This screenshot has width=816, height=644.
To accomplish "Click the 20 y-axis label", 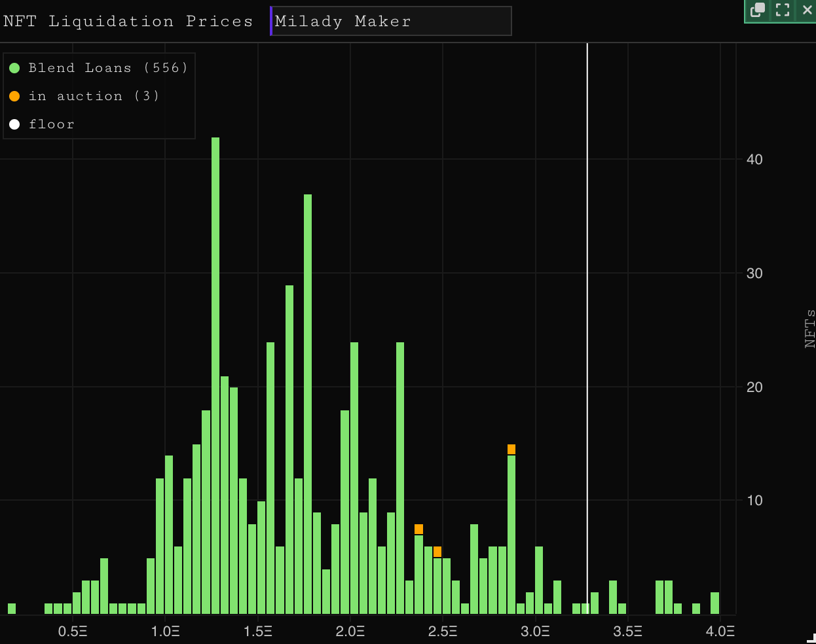I will 754,387.
